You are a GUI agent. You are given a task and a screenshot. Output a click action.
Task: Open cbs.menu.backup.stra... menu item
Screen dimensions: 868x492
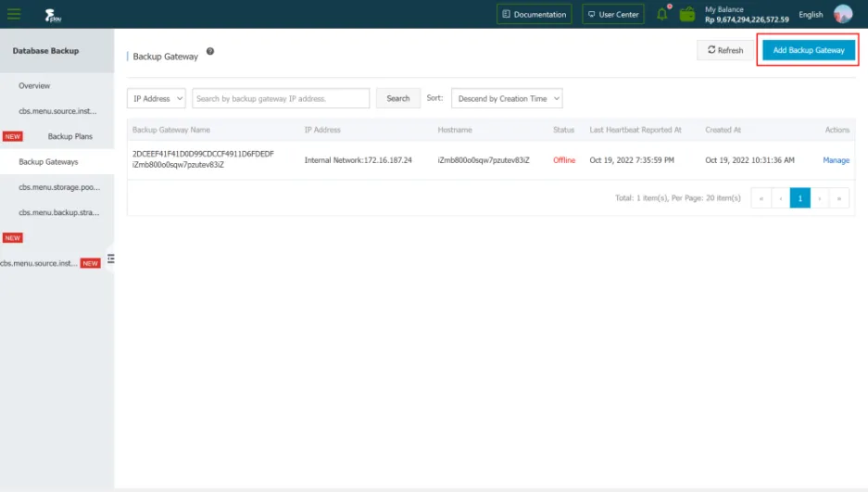pyautogui.click(x=57, y=212)
